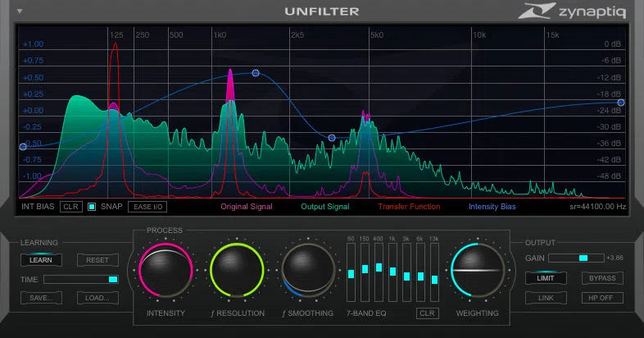The width and height of the screenshot is (644, 338).
Task: Click the EASE I/O button
Action: pos(147,207)
